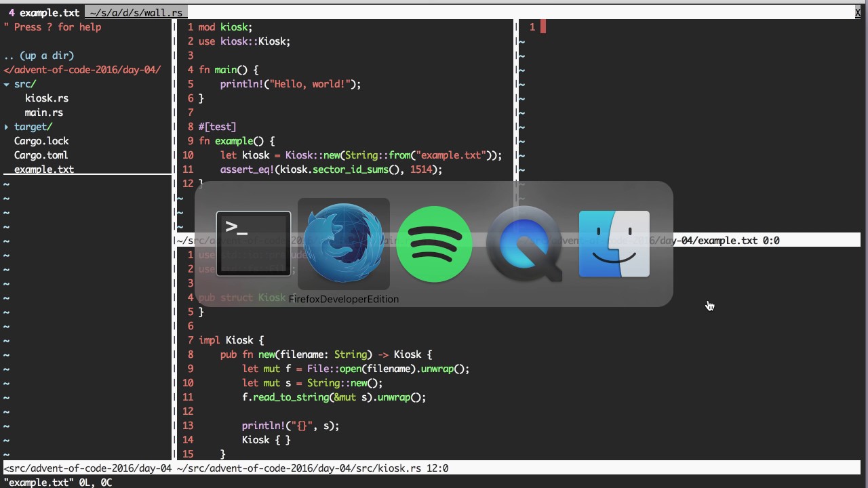Select Firefox Developer Edition in app switcher
The width and height of the screenshot is (868, 488).
344,244
